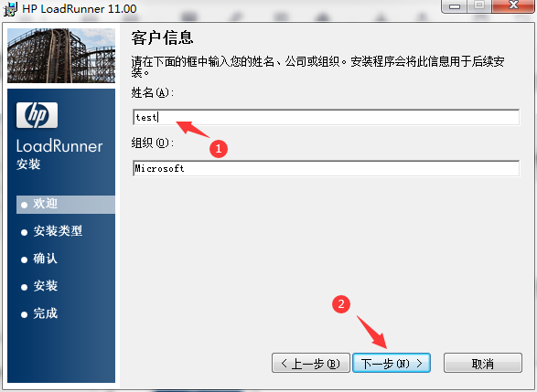The image size is (537, 392).
Task: Click the bullet icon beside 完成
Action: (x=24, y=314)
